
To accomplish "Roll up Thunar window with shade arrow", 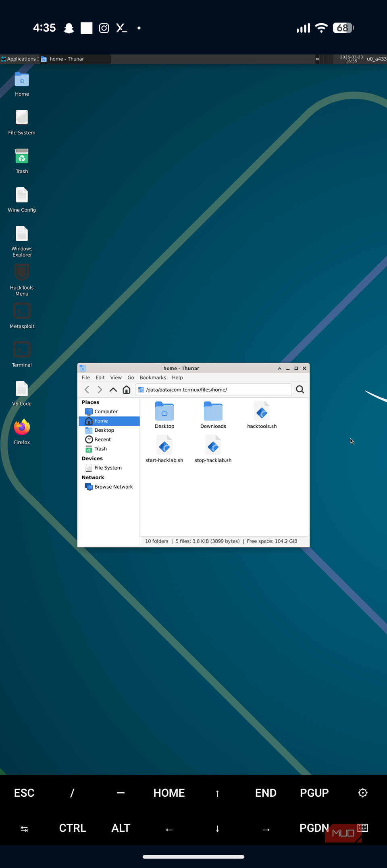I will [279, 368].
